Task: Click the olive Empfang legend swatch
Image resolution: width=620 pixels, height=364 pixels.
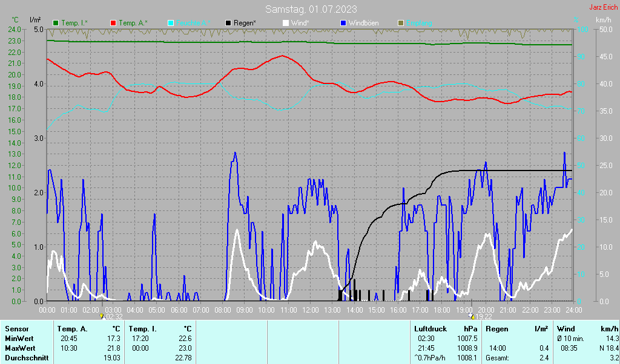Action: point(401,24)
